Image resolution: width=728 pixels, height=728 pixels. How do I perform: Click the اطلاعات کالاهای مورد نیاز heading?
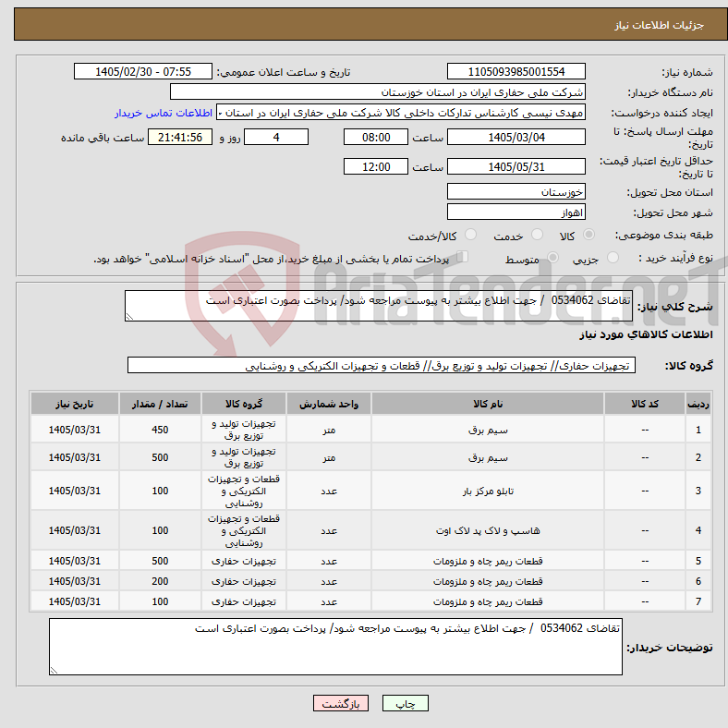click(646, 334)
